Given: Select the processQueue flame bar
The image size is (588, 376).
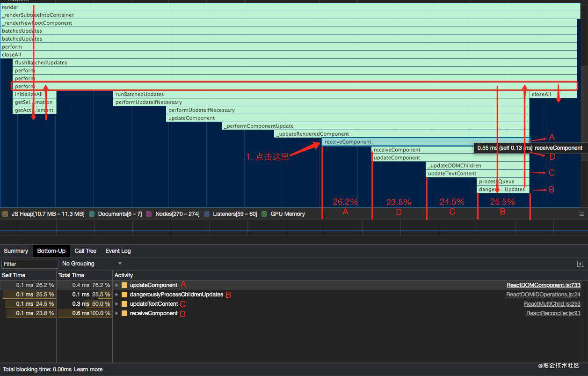Looking at the screenshot, I should pos(503,182).
